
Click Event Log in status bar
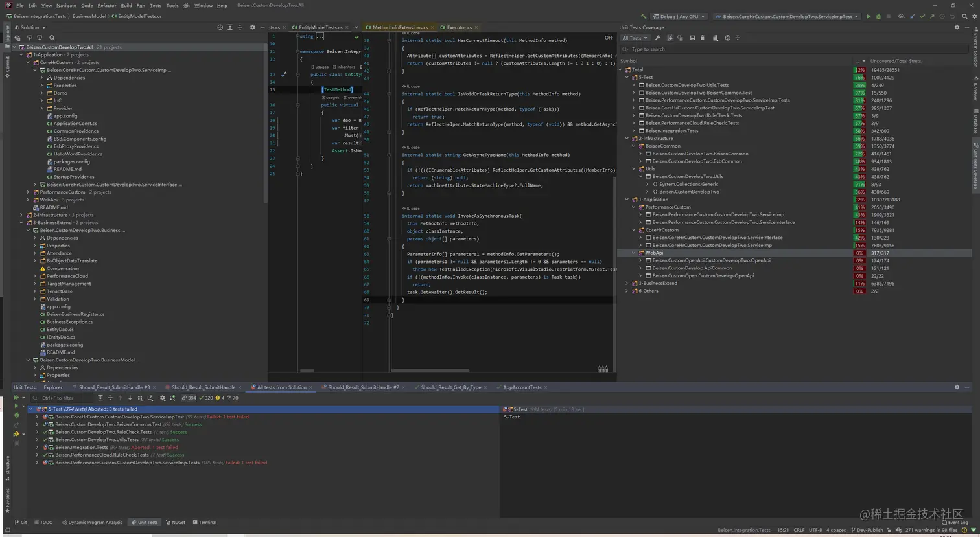coord(955,522)
